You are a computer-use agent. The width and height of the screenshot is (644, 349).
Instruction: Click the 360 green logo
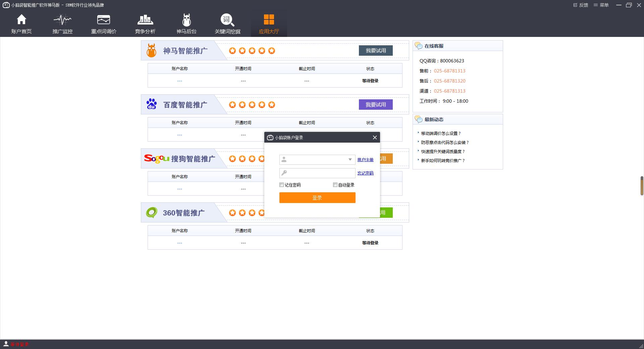coord(152,212)
